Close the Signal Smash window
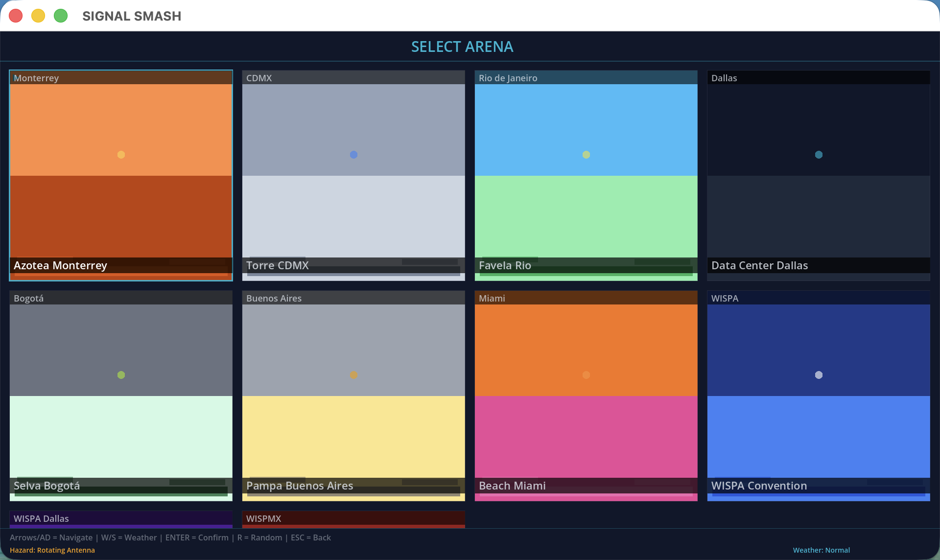This screenshot has height=560, width=940. [16, 16]
